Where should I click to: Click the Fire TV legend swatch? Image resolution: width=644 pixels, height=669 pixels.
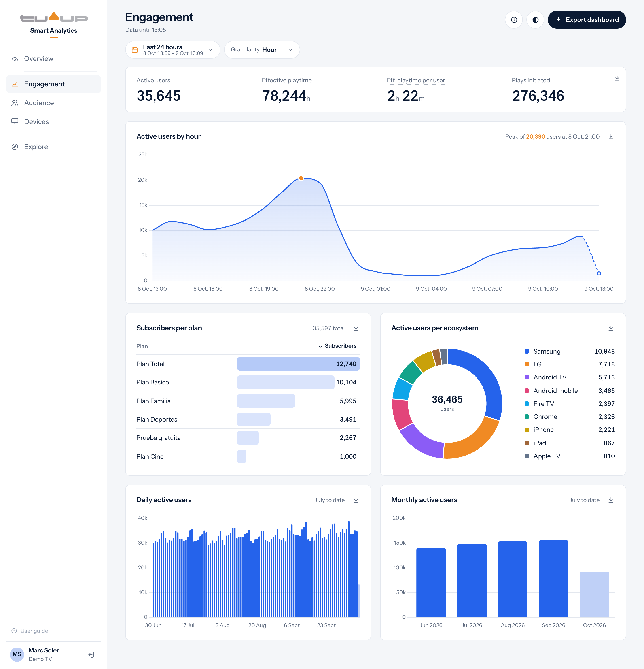(527, 403)
